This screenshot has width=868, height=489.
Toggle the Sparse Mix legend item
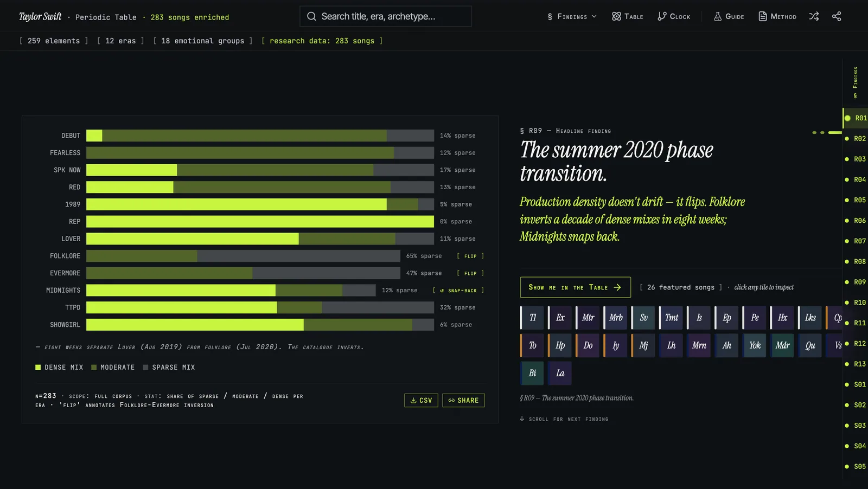(169, 367)
